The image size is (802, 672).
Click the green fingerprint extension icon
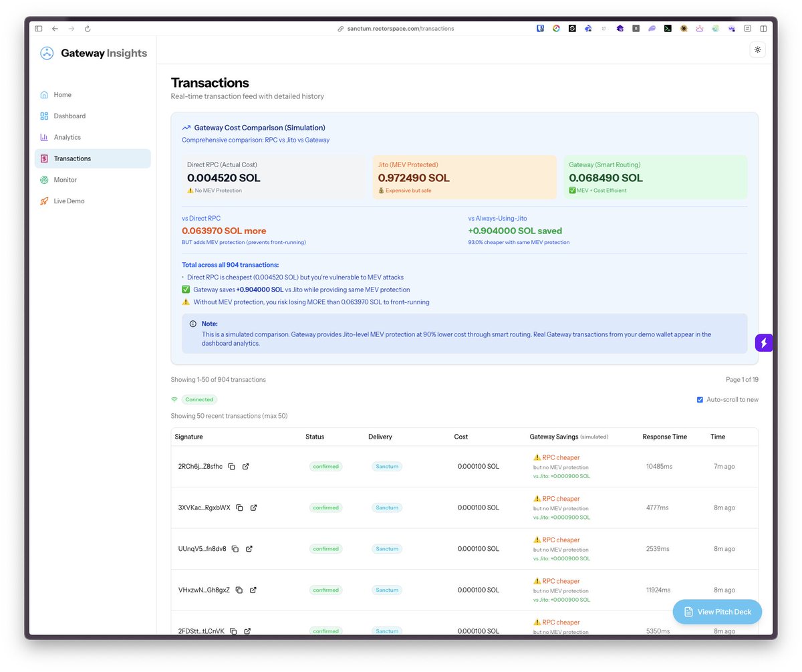[x=716, y=29]
